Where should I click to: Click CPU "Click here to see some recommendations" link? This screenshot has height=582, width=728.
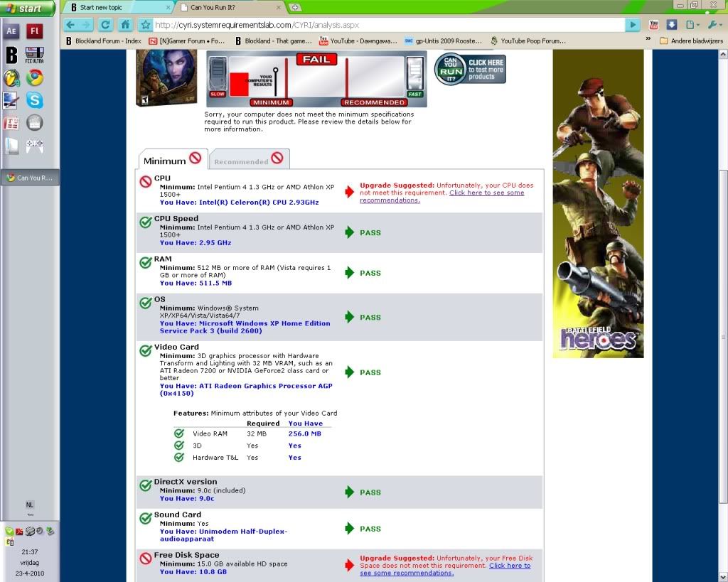click(486, 193)
